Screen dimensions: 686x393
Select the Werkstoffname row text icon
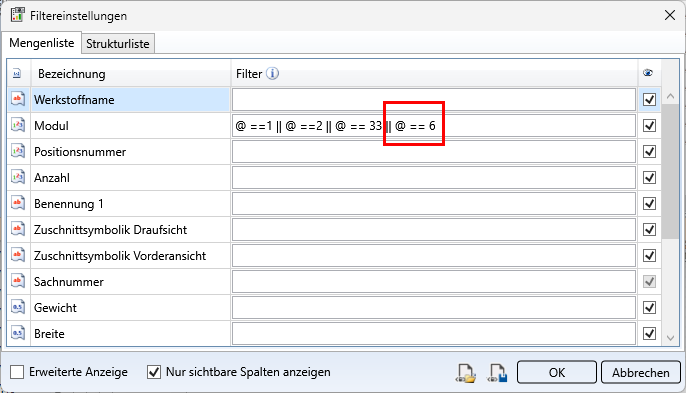(18, 99)
